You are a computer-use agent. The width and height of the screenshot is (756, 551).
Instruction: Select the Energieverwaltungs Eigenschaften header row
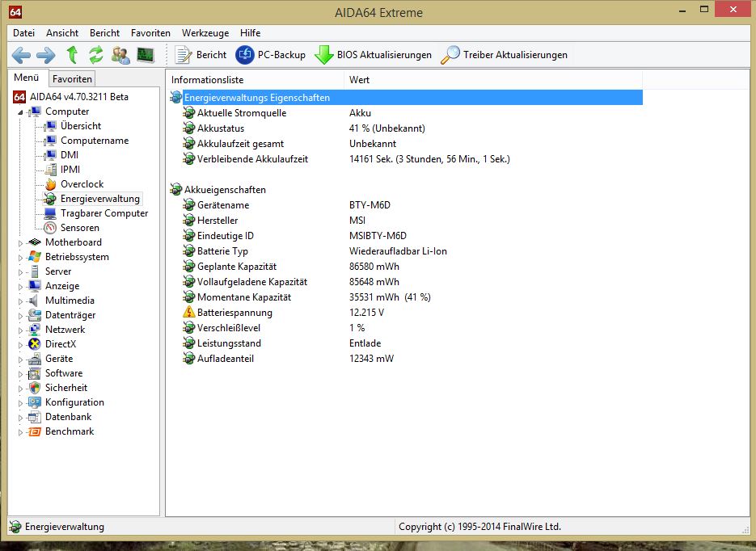pyautogui.click(x=405, y=97)
